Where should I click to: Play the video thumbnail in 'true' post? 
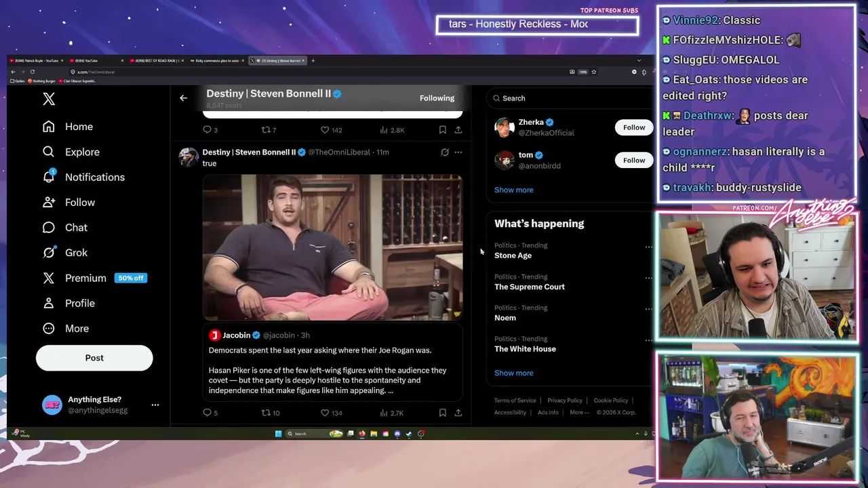332,247
